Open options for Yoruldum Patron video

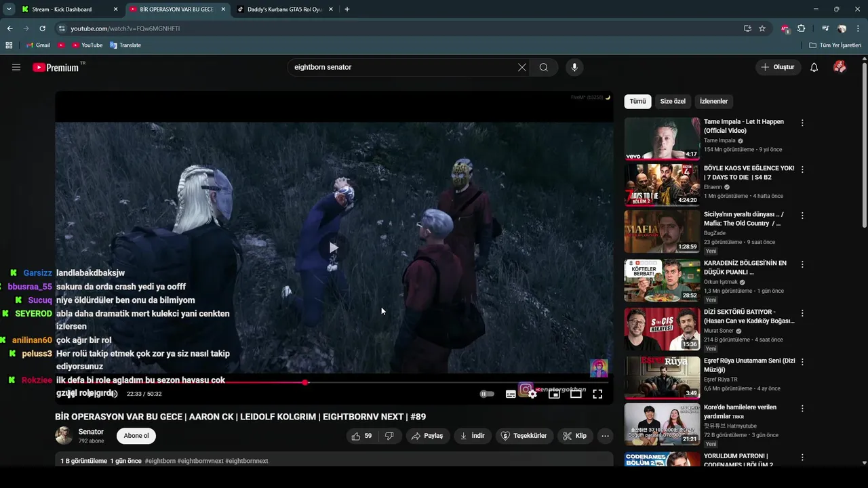pyautogui.click(x=802, y=457)
